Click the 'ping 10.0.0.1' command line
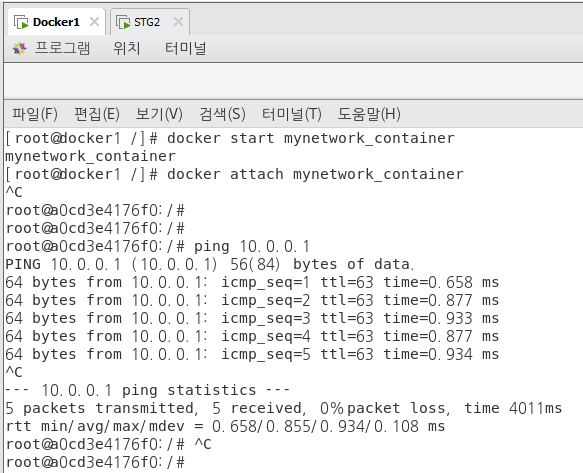Screen dimensions: 583x473 [x=158, y=246]
